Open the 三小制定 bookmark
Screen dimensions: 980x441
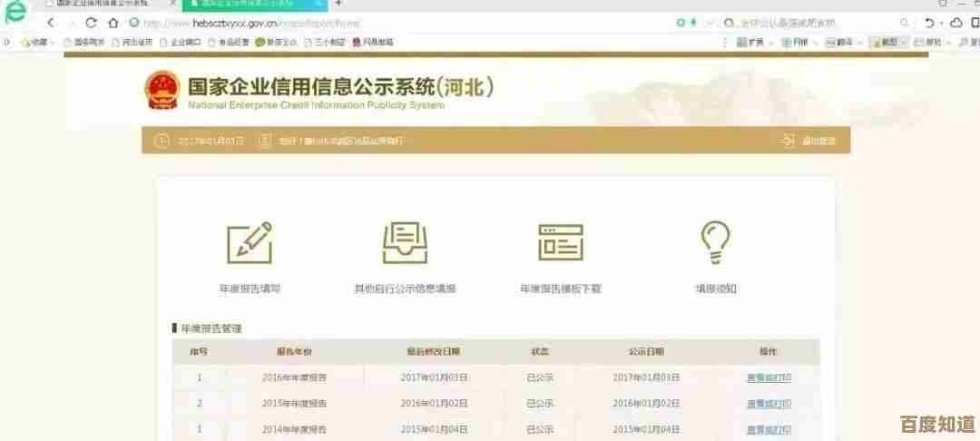(324, 43)
